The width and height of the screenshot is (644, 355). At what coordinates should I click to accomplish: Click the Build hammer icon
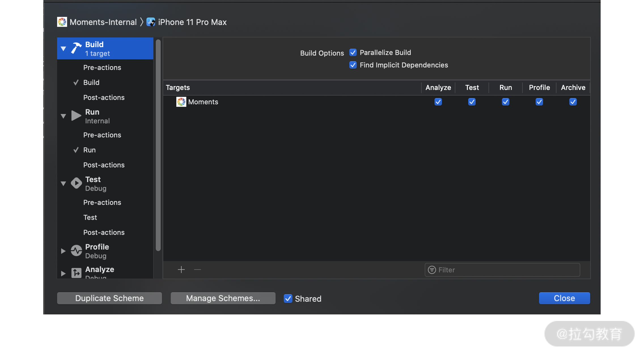pyautogui.click(x=76, y=48)
